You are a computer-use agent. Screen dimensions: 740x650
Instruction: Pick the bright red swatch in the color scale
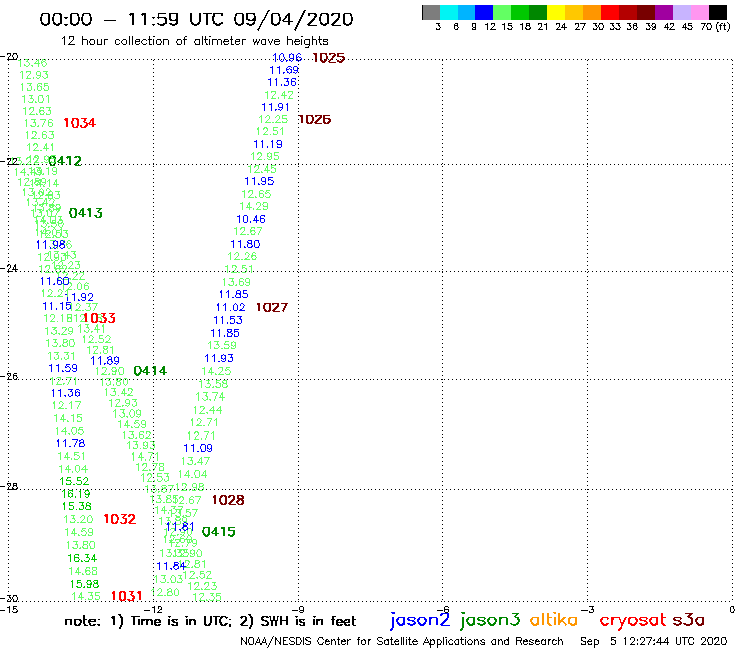point(610,12)
